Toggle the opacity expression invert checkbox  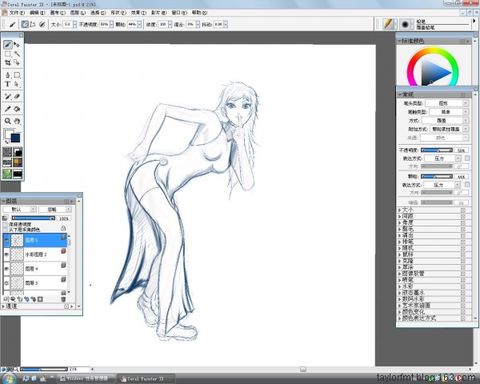pos(467,158)
